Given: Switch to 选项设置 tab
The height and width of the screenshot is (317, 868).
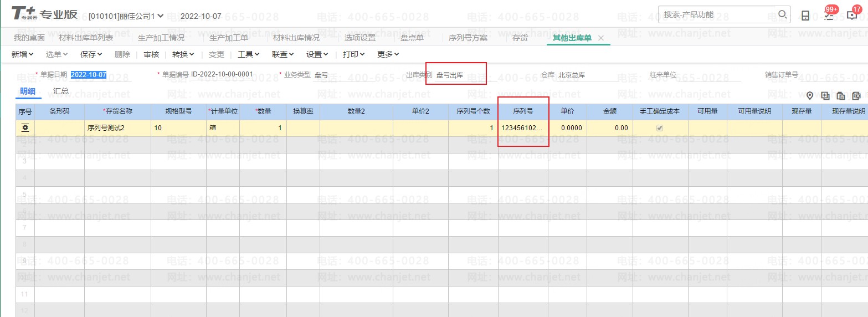Looking at the screenshot, I should click(360, 38).
